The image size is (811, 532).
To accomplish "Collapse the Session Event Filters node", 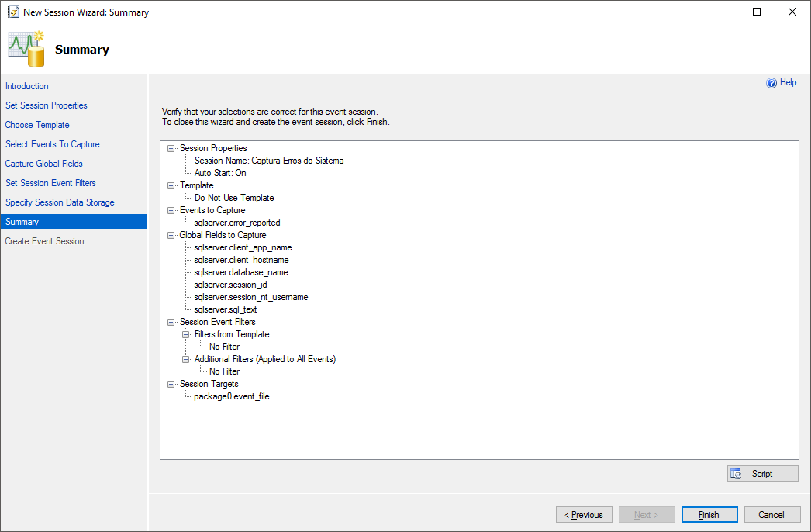I will [x=171, y=322].
